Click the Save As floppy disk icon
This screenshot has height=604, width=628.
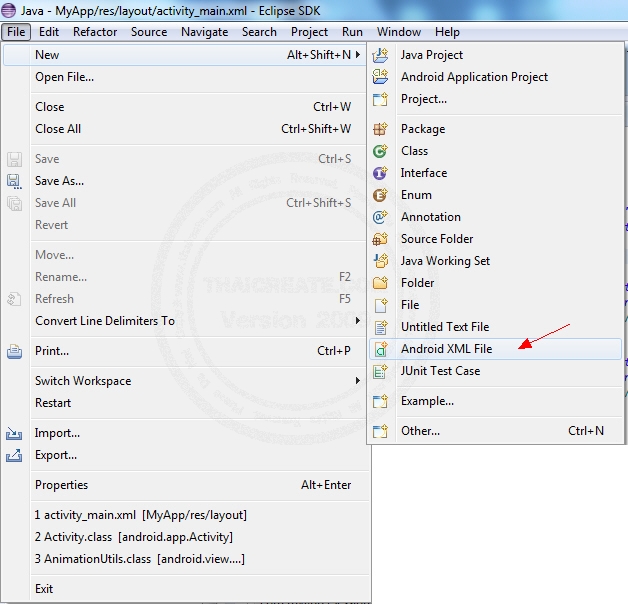coord(14,181)
